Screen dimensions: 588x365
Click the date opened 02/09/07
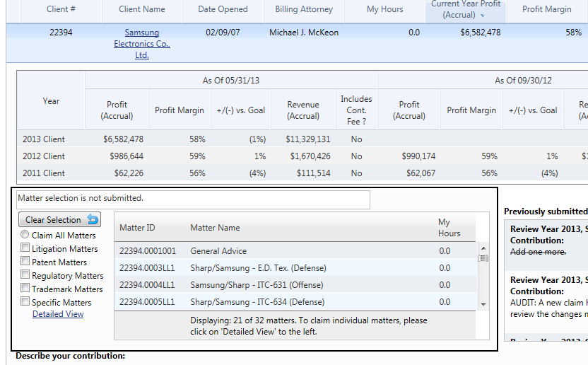coord(223,33)
